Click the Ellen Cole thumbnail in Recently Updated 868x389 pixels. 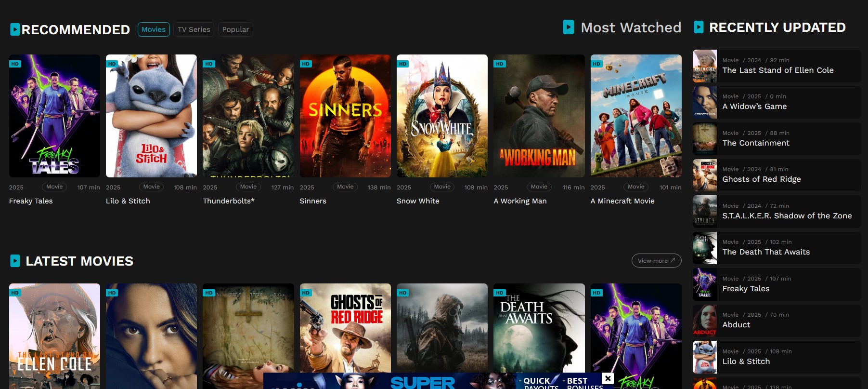pyautogui.click(x=705, y=66)
